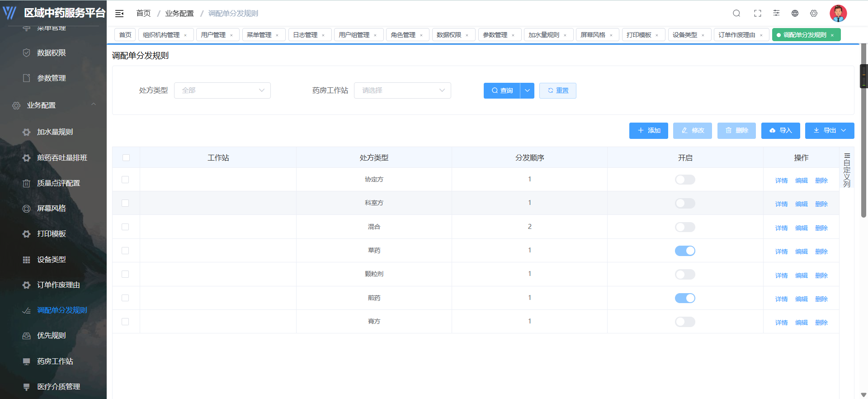Open the language globe icon
The height and width of the screenshot is (399, 868).
pos(795,13)
